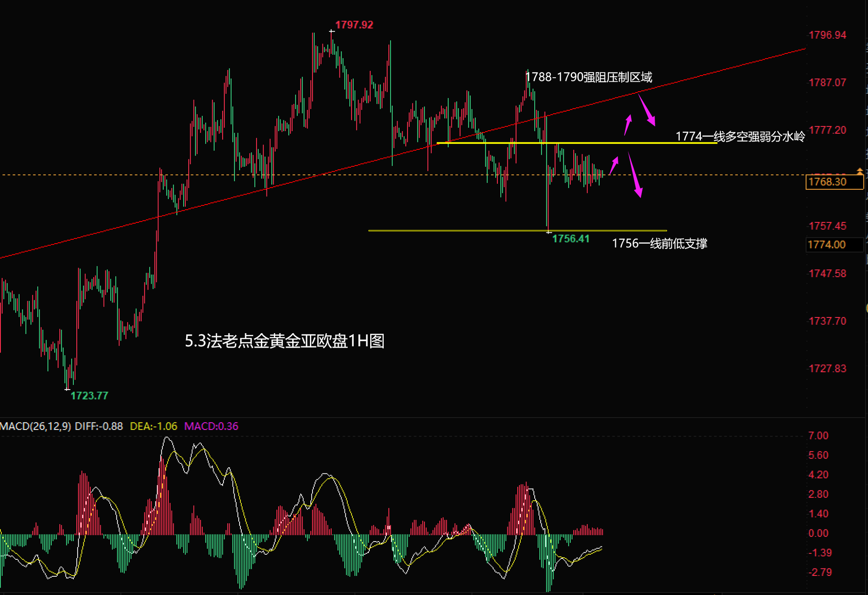Click the yellow DEA:-1.06 label
The width and height of the screenshot is (868, 595).
(x=154, y=426)
